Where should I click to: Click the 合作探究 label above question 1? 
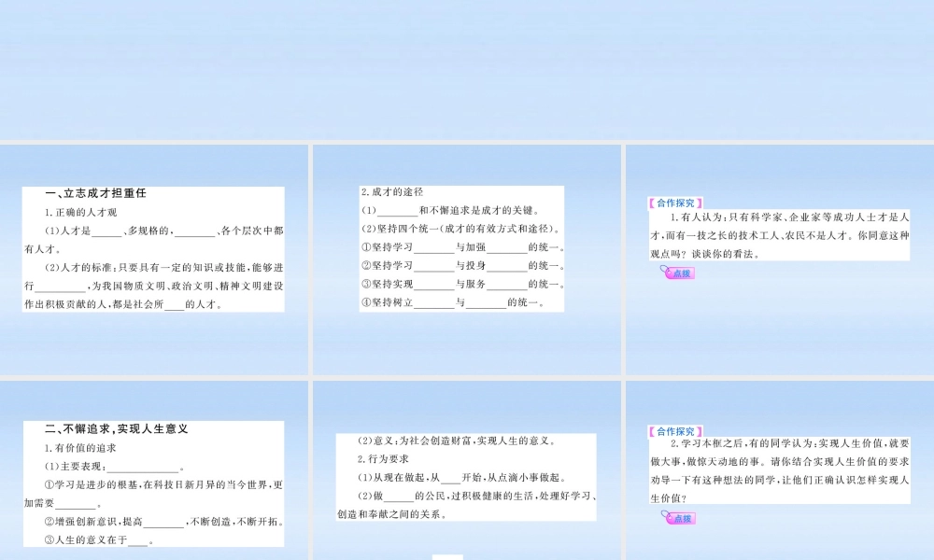[x=675, y=203]
